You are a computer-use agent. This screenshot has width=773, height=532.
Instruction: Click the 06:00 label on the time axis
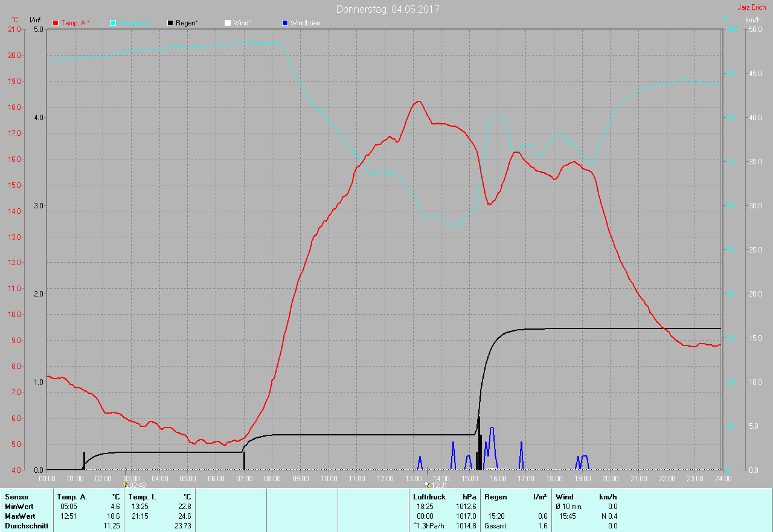coord(216,478)
